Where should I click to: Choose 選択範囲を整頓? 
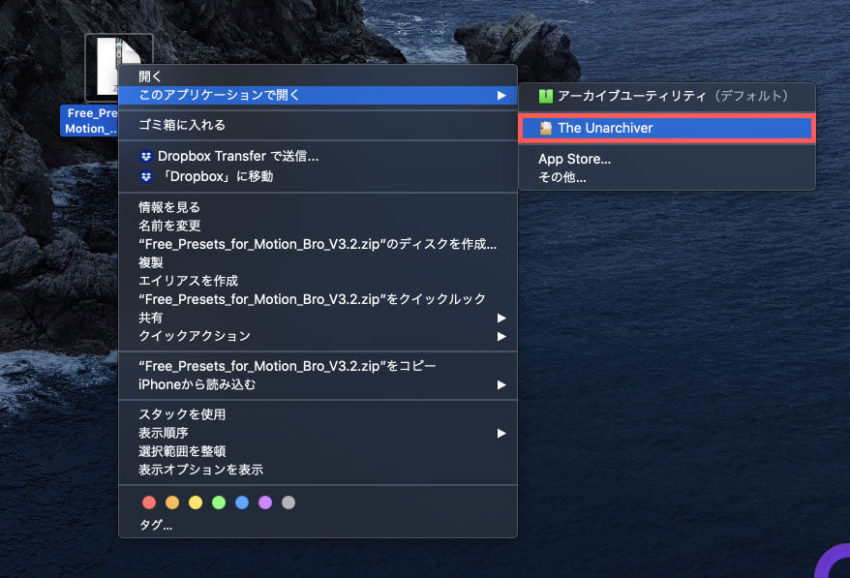(318, 452)
